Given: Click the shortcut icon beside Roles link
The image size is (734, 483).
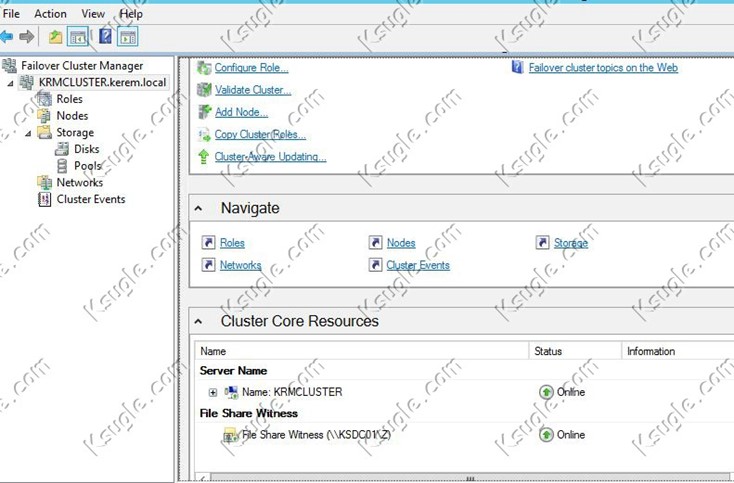Looking at the screenshot, I should pyautogui.click(x=208, y=242).
